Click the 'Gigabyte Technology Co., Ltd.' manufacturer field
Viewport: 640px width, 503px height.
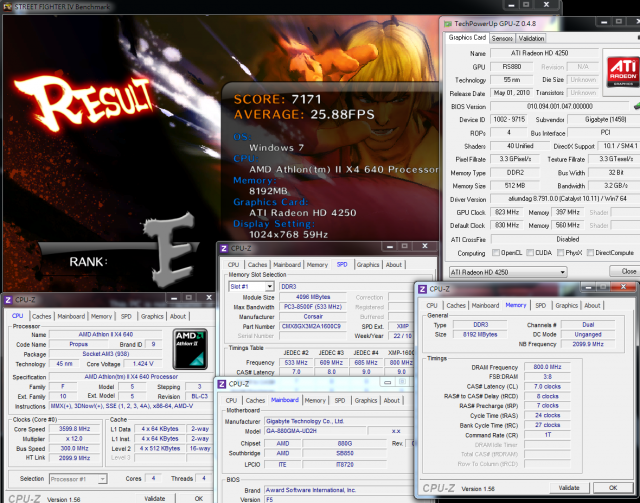[x=338, y=421]
